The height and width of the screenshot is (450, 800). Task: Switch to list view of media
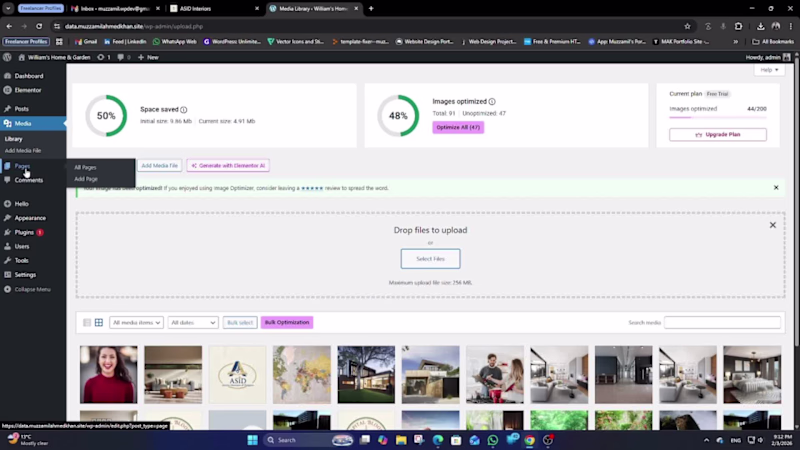tap(87, 322)
